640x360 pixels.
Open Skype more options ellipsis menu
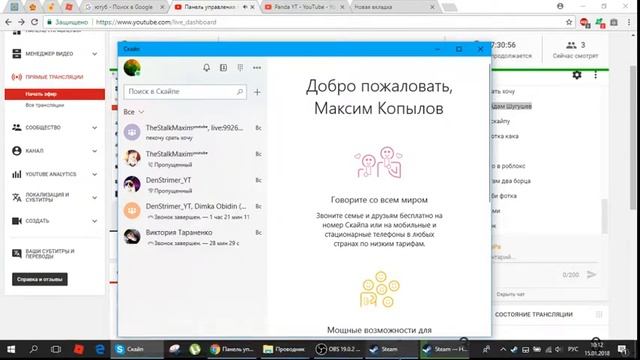click(257, 68)
